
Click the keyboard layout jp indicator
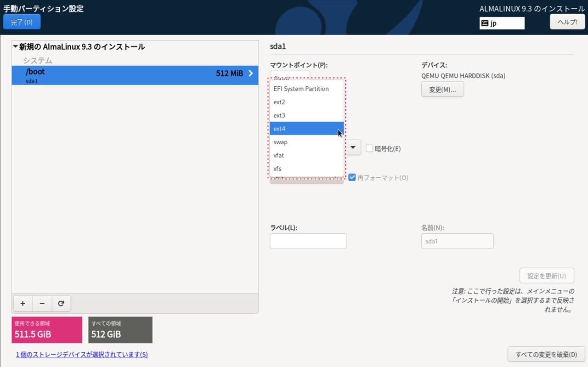click(502, 23)
